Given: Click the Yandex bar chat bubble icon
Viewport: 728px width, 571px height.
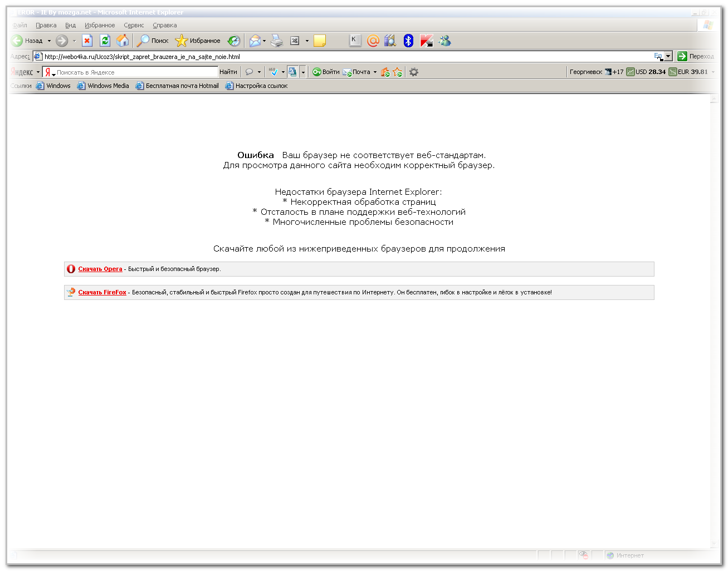Looking at the screenshot, I should point(250,72).
